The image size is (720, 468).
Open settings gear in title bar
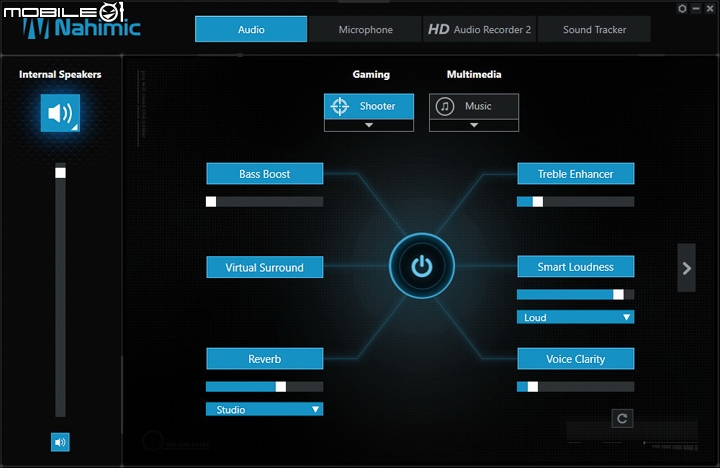tap(682, 9)
